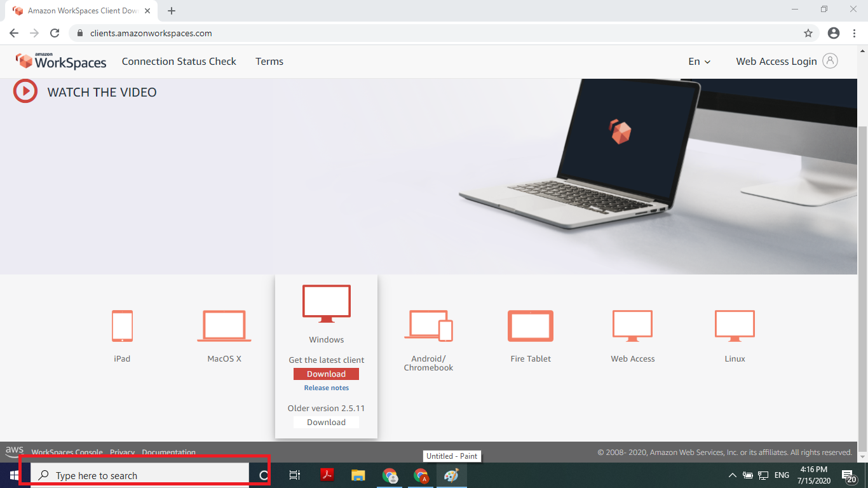This screenshot has width=868, height=488.
Task: Open the Release notes link
Action: (327, 388)
